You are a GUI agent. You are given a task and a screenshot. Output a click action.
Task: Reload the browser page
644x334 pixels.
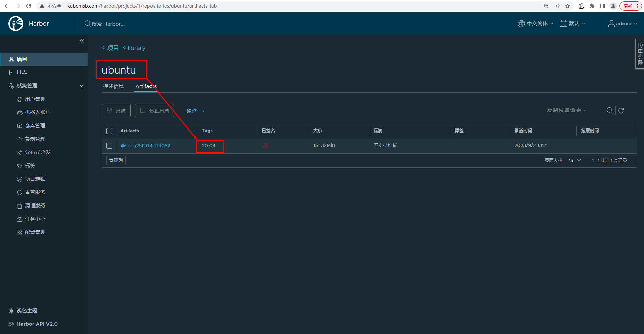[29, 6]
